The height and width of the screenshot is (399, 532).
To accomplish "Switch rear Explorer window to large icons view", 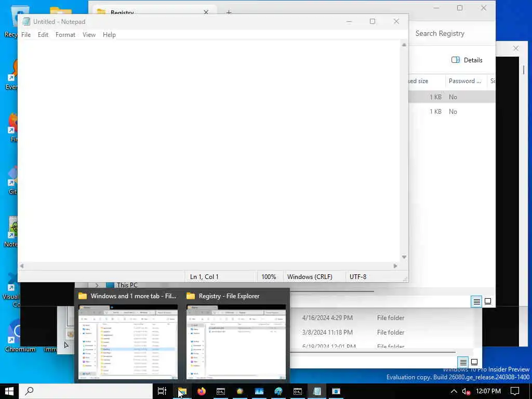I will pos(474,362).
